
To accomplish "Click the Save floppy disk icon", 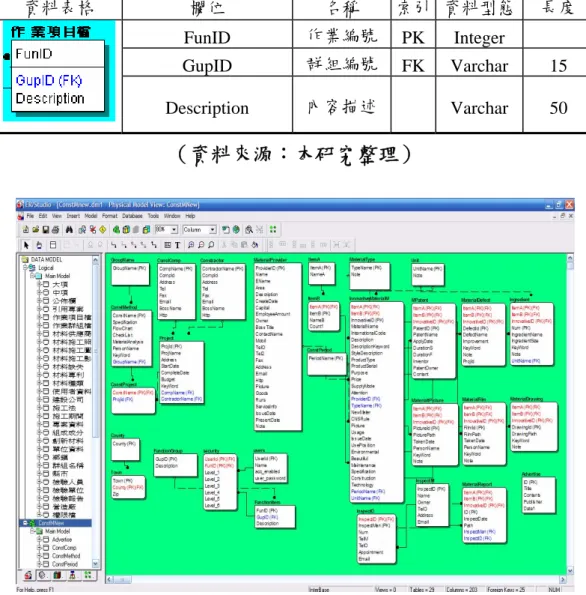I will coord(46,229).
